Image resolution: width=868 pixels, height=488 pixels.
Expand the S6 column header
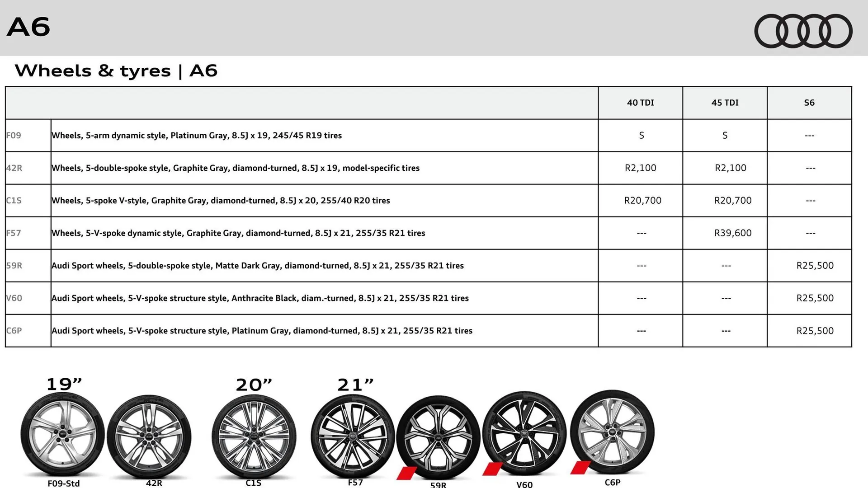pos(809,103)
